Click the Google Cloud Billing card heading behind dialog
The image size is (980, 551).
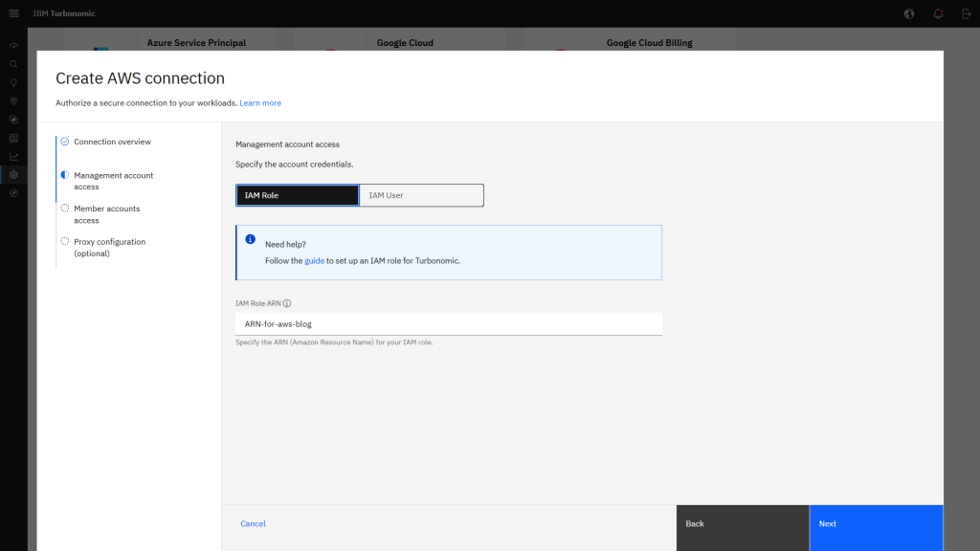[650, 43]
